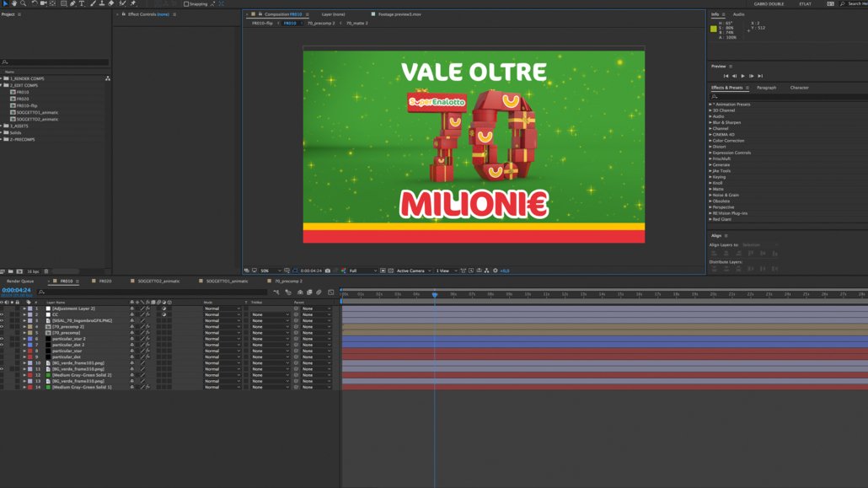The image size is (868, 488).
Task: Switch to the Character panel tab
Action: pyautogui.click(x=800, y=88)
